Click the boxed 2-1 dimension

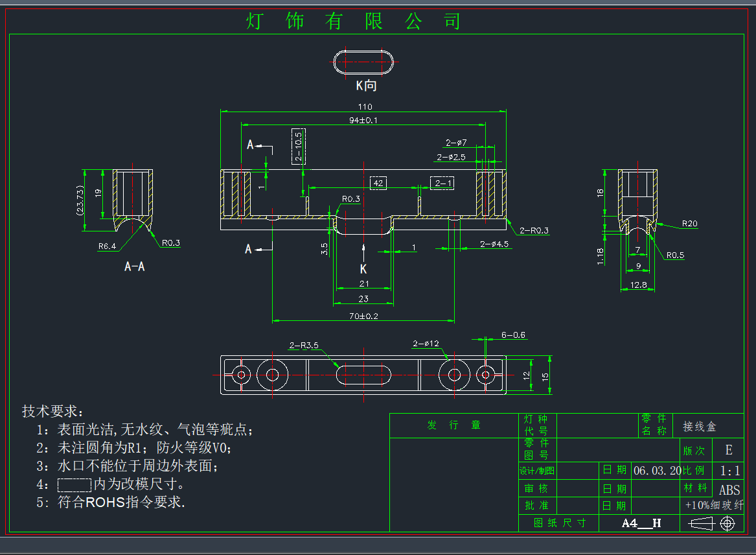pos(443,183)
